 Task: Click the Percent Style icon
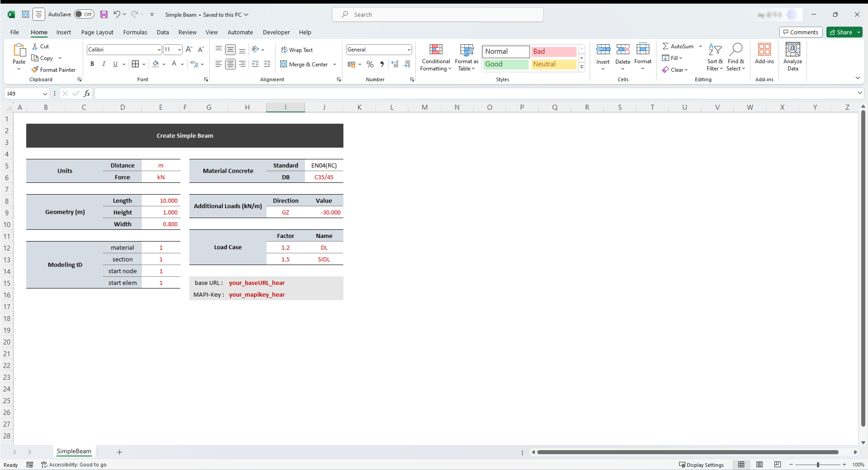(370, 64)
